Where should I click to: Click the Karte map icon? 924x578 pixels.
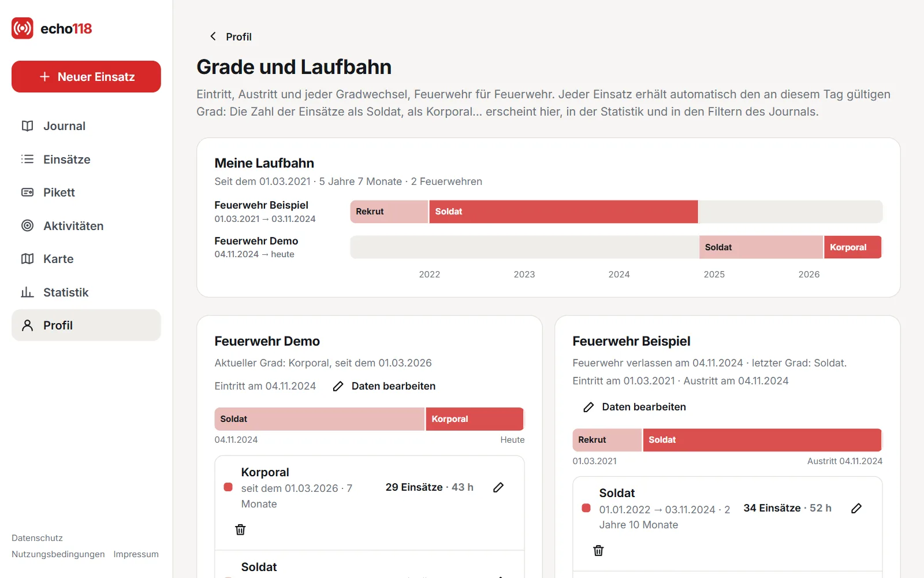(x=27, y=259)
